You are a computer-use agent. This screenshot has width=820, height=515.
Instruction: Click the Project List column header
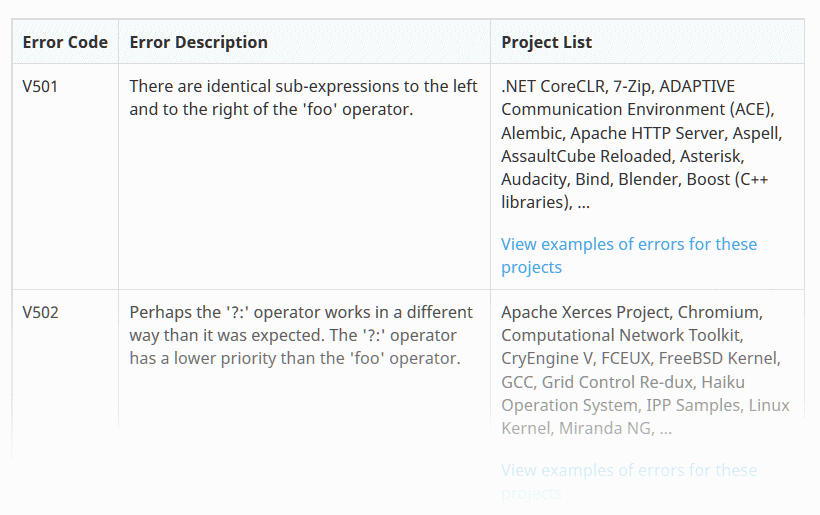546,42
